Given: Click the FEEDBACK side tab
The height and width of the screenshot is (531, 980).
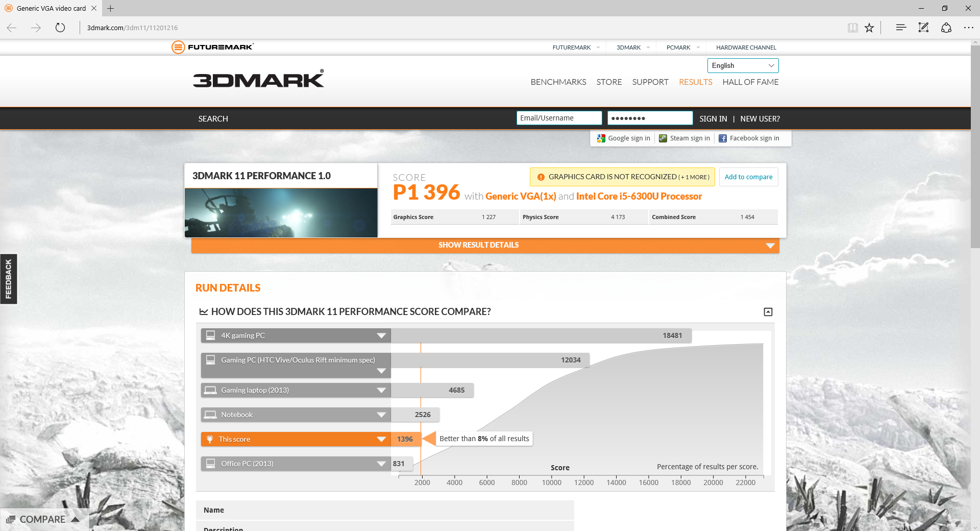Looking at the screenshot, I should point(9,279).
